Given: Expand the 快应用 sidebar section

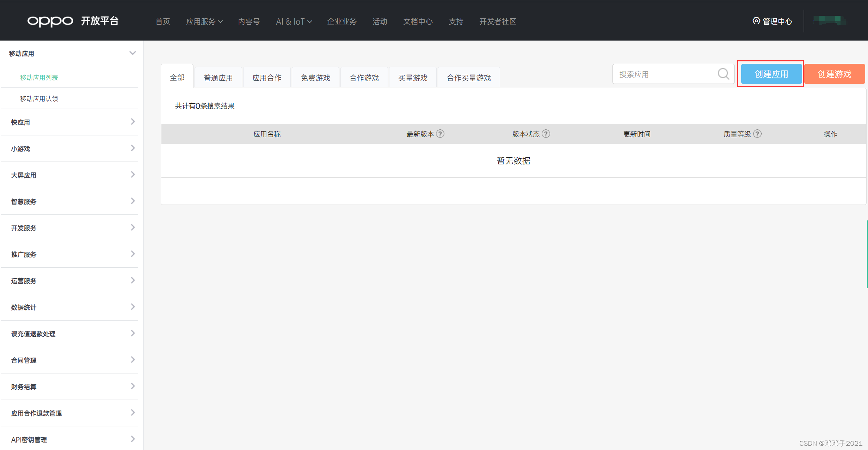Looking at the screenshot, I should coord(133,122).
